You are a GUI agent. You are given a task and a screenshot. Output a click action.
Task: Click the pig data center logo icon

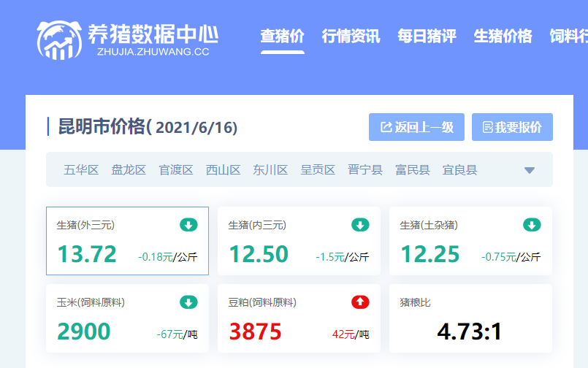pyautogui.click(x=59, y=40)
